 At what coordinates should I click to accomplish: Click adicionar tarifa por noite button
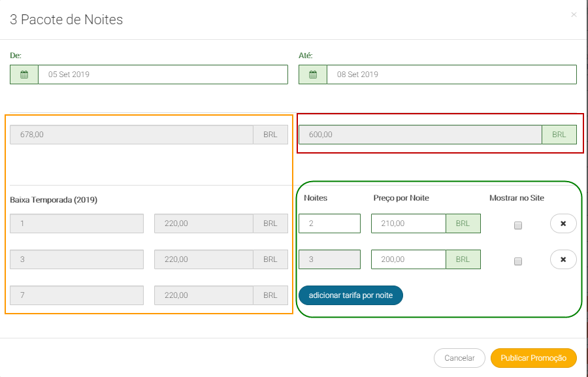pos(351,295)
